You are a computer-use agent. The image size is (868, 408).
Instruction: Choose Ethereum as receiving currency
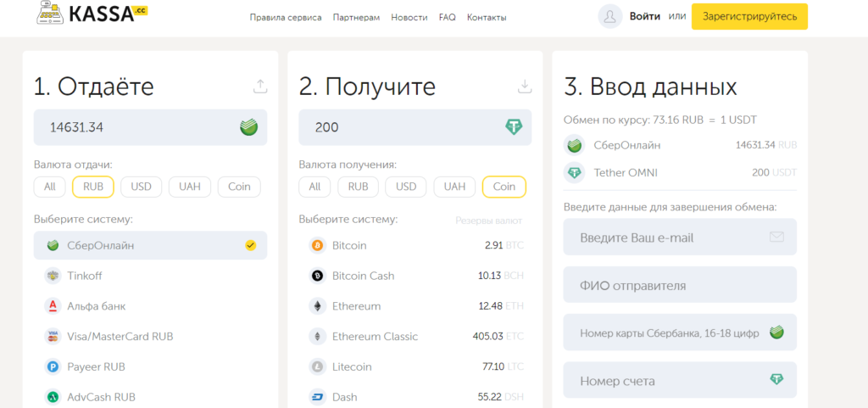point(415,305)
